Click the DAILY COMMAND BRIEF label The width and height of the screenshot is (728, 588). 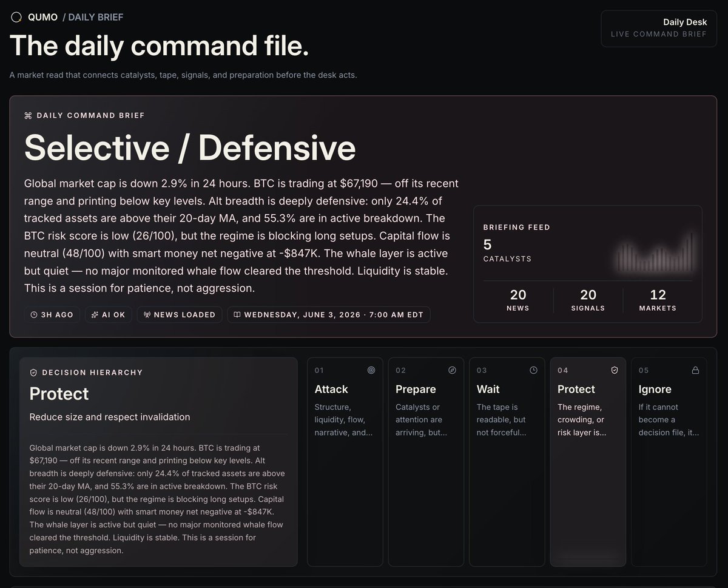point(90,115)
